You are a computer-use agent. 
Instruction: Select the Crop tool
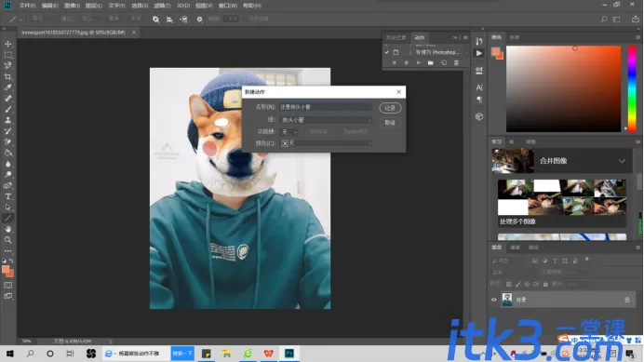tap(8, 77)
